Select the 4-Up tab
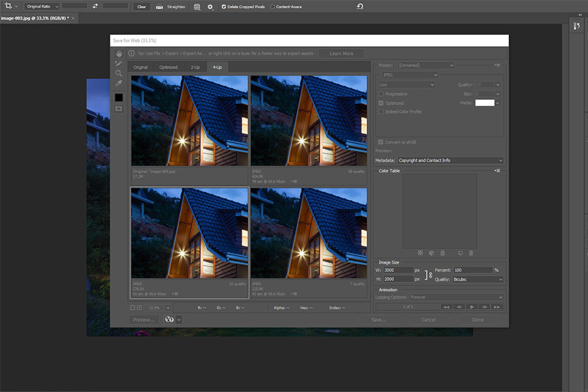Screen dimensions: 588x392 click(217, 67)
